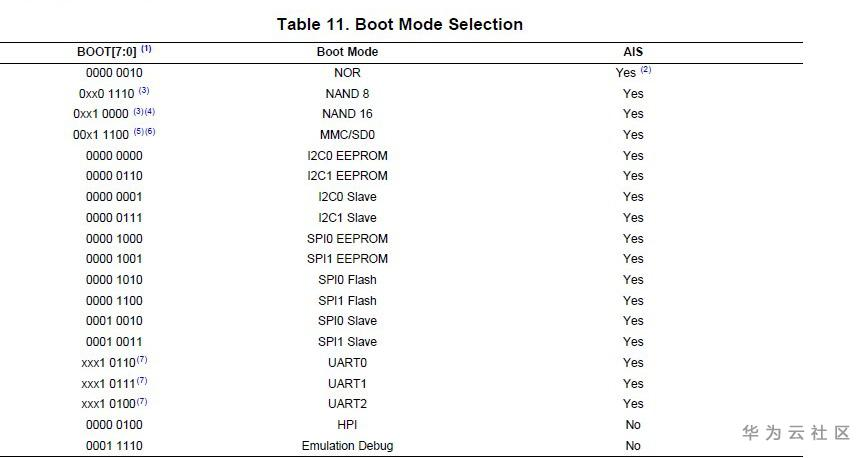Open footnote 7 link beside xxx1 0110

tap(142, 360)
